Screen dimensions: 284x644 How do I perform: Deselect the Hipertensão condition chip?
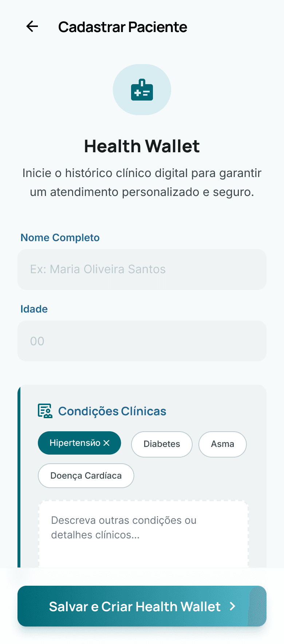[x=75, y=443]
